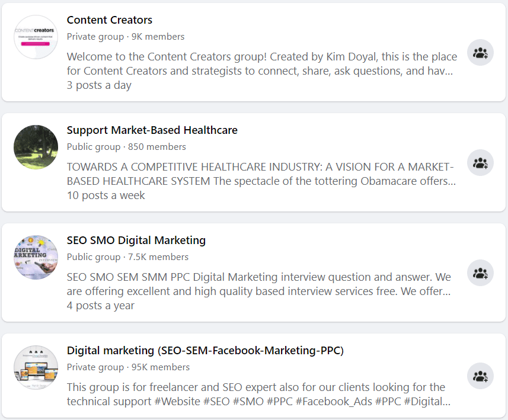Image resolution: width=508 pixels, height=420 pixels.
Task: Join the Content Creators group
Action: 480,52
